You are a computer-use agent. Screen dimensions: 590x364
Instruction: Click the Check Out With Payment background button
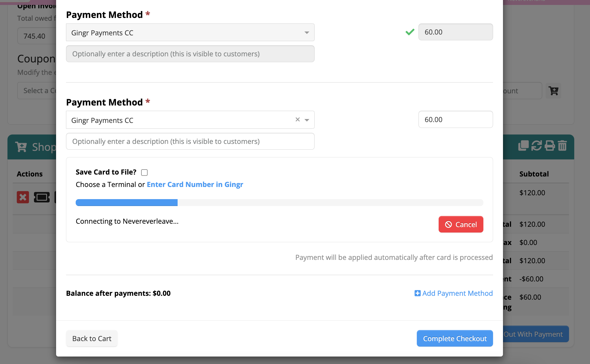(536, 334)
